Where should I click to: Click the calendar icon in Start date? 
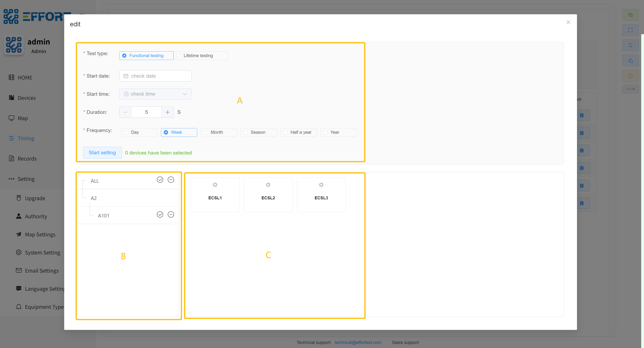[x=126, y=76]
